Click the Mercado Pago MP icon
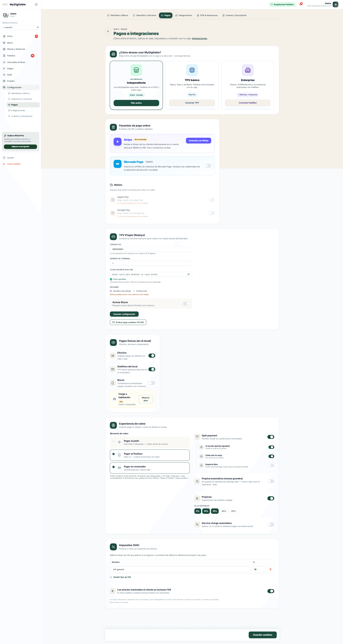Screen dimensions: 343x644 117,164
